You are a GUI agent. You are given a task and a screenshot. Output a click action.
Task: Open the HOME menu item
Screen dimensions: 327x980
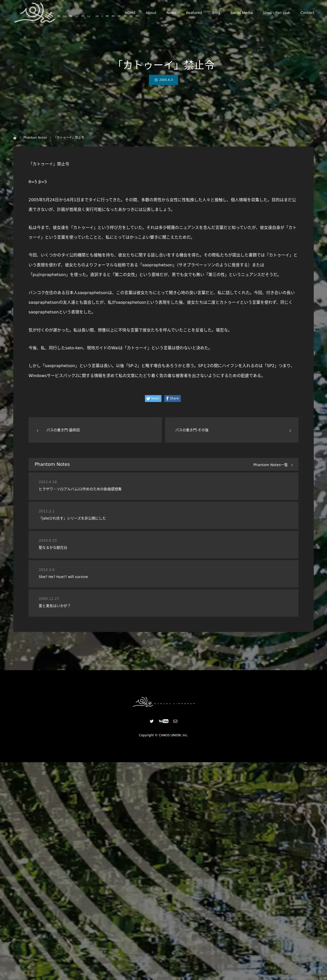pyautogui.click(x=130, y=13)
